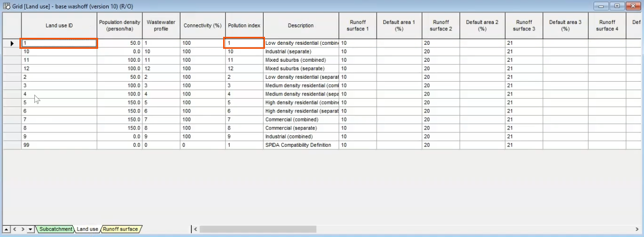
Task: Click the Connectivity (%) column header
Action: coord(203,26)
